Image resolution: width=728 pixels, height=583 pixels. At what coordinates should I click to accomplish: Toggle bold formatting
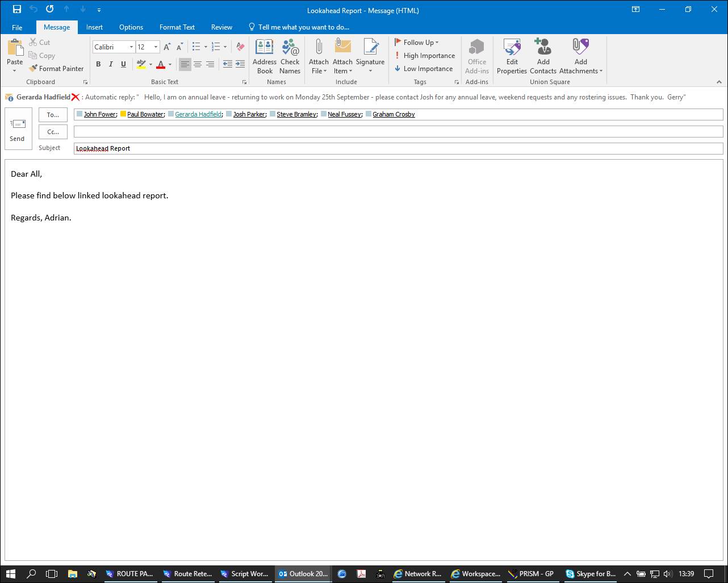(x=98, y=64)
